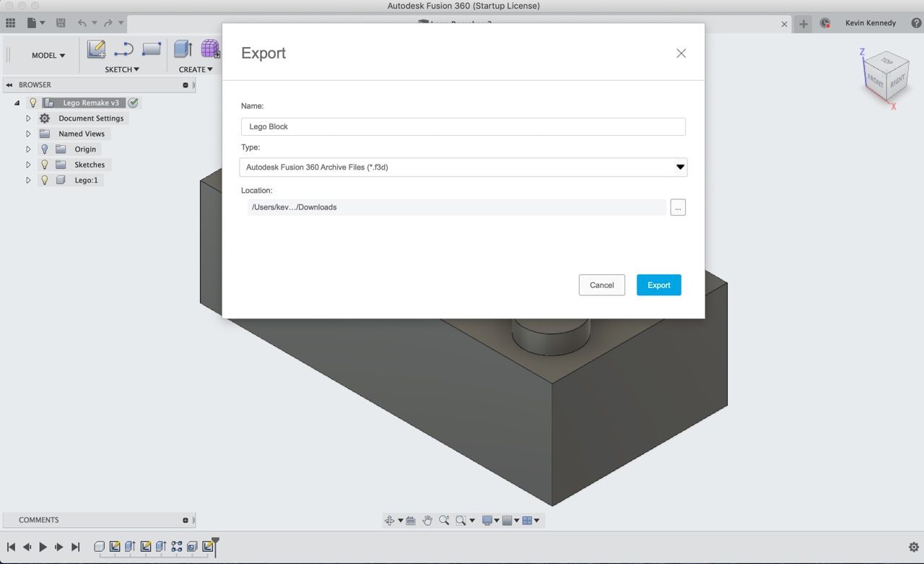Expand the Lego:1 component
Screen dimensions: 924x564
tap(28, 180)
